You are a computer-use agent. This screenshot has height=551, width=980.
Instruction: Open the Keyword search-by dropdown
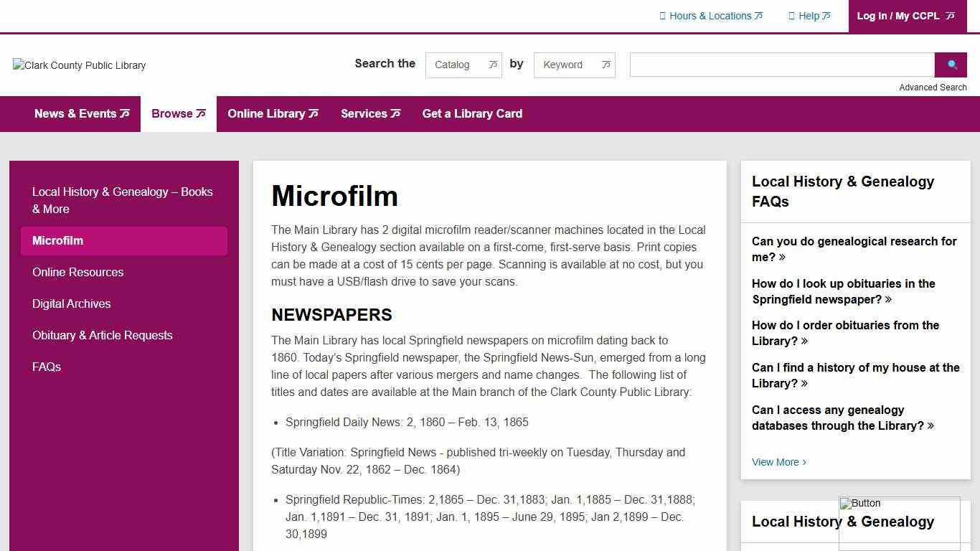[574, 65]
